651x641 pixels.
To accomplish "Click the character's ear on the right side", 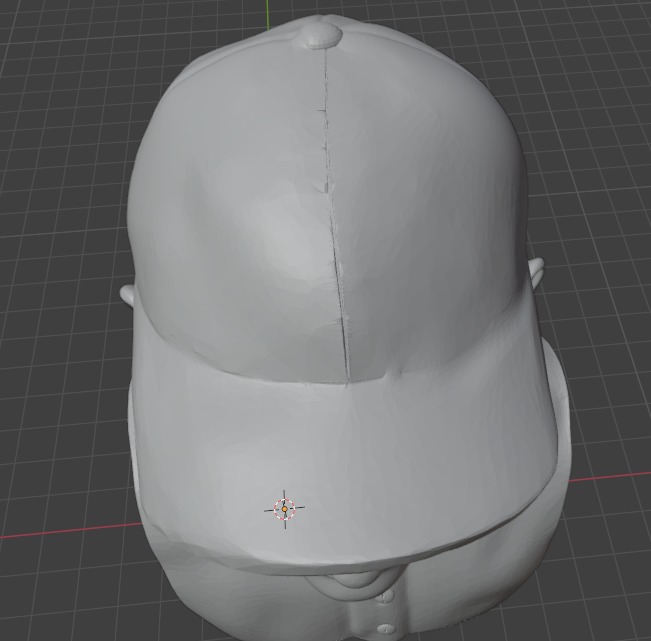I will tap(536, 272).
